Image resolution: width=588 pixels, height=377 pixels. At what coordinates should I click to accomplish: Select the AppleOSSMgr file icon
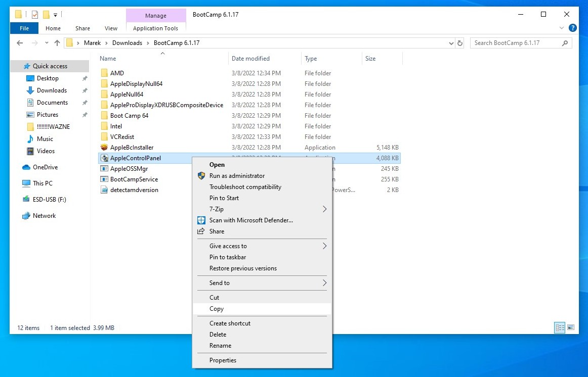(x=104, y=169)
